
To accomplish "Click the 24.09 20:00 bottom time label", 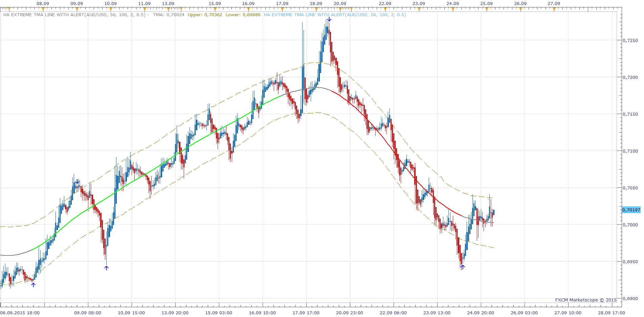I will click(481, 313).
